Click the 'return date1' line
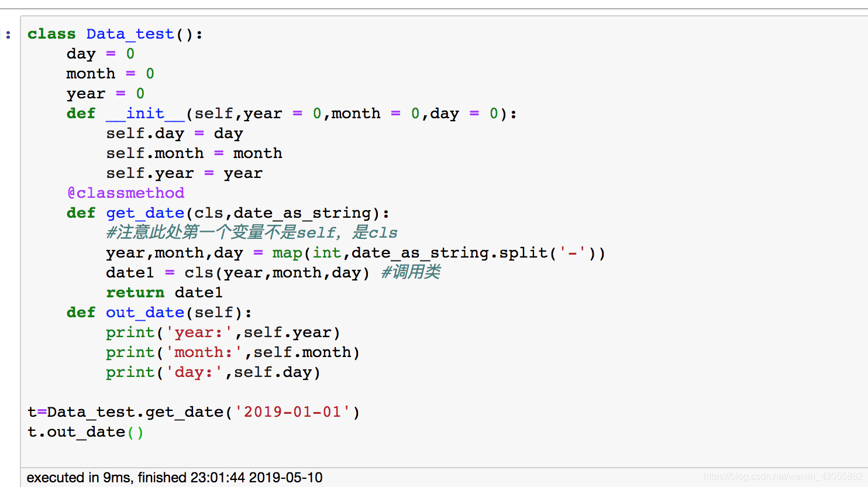Viewport: 868px width, 487px height. [164, 293]
